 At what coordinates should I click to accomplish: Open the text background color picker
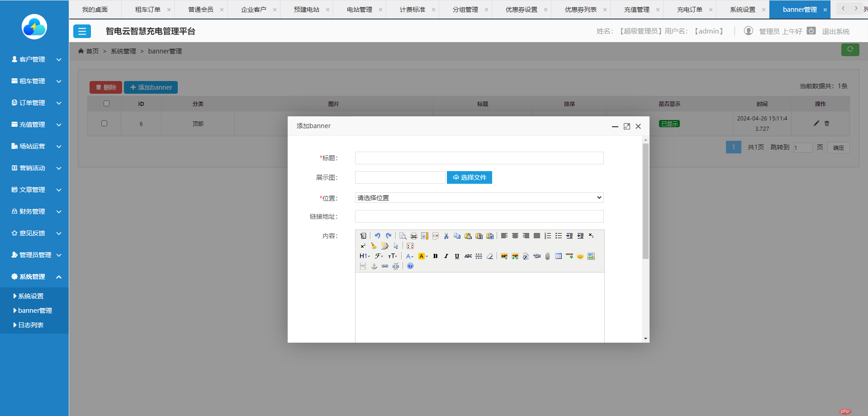click(422, 256)
